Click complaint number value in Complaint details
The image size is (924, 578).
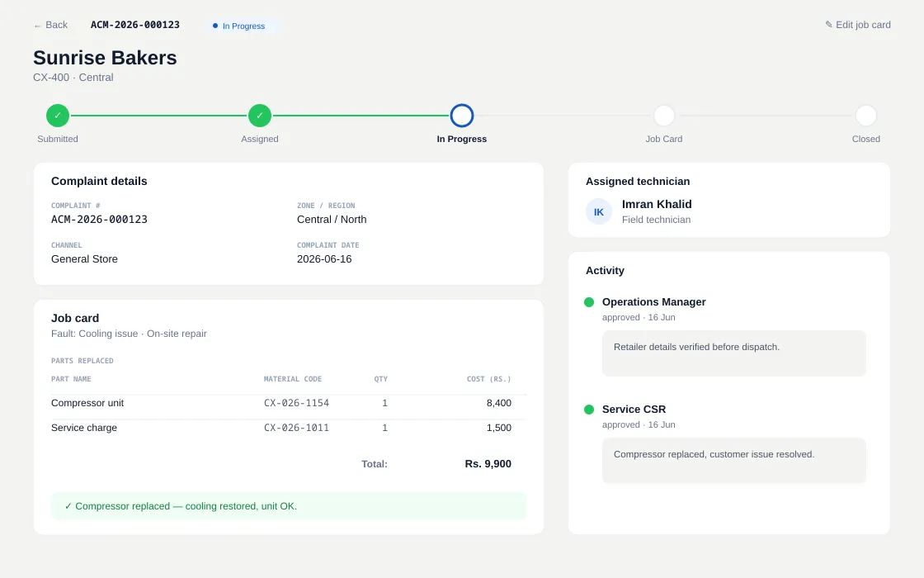tap(99, 220)
